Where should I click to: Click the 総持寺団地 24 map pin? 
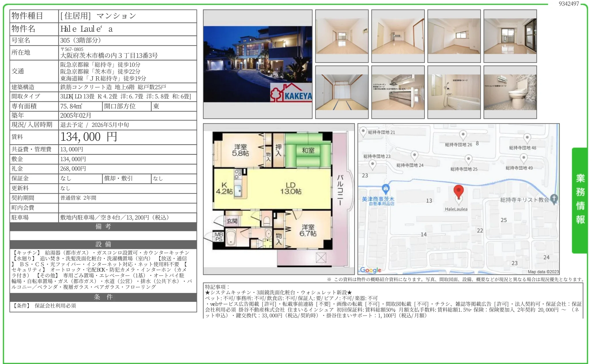(414, 155)
